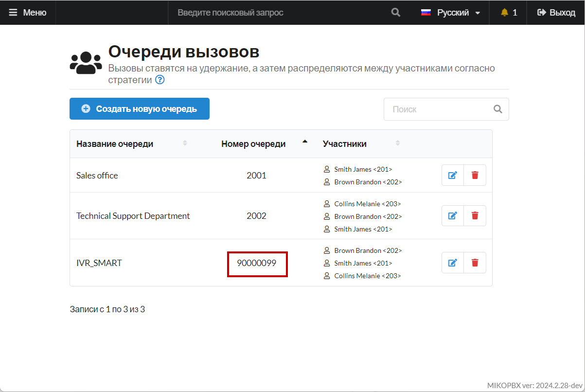Click the Sales office queue name
Viewport: 585px width, 392px height.
click(97, 176)
